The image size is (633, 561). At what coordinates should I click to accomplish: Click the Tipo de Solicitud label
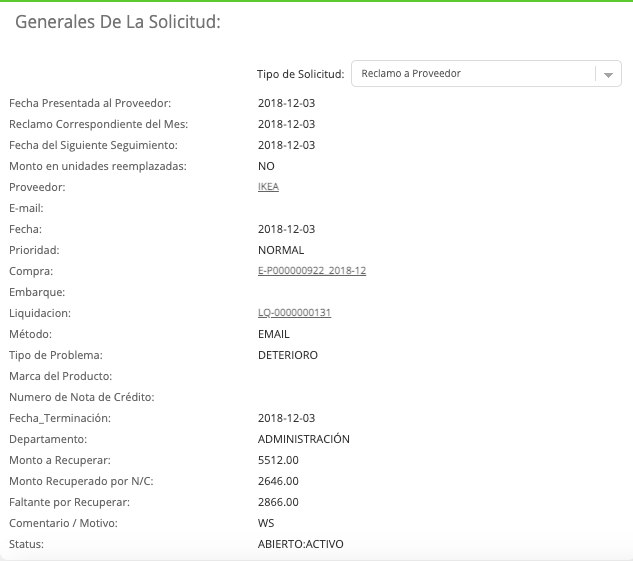coord(301,74)
